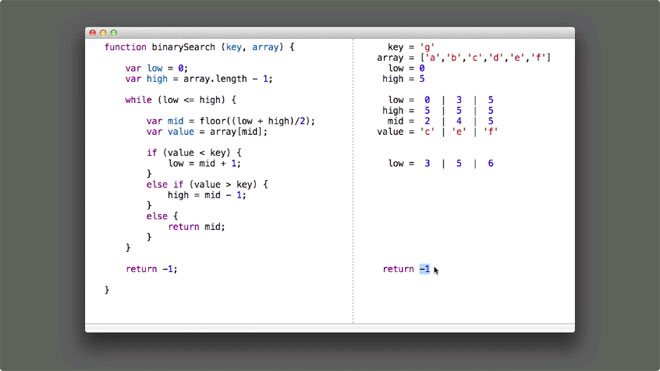Click the yellow minimize window button
Image resolution: width=660 pixels, height=371 pixels.
click(103, 33)
